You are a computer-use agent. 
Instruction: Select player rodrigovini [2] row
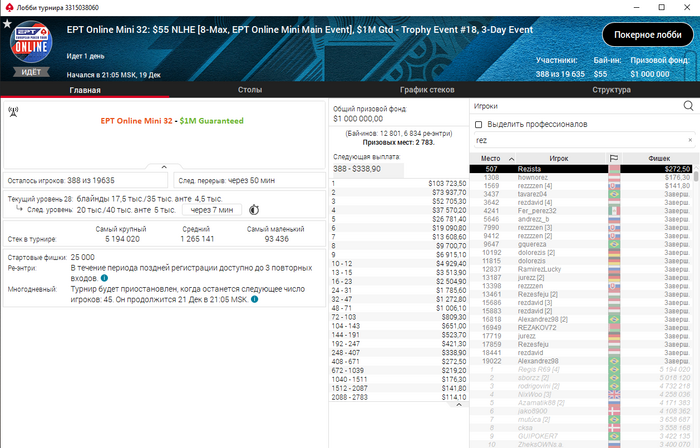click(581, 386)
